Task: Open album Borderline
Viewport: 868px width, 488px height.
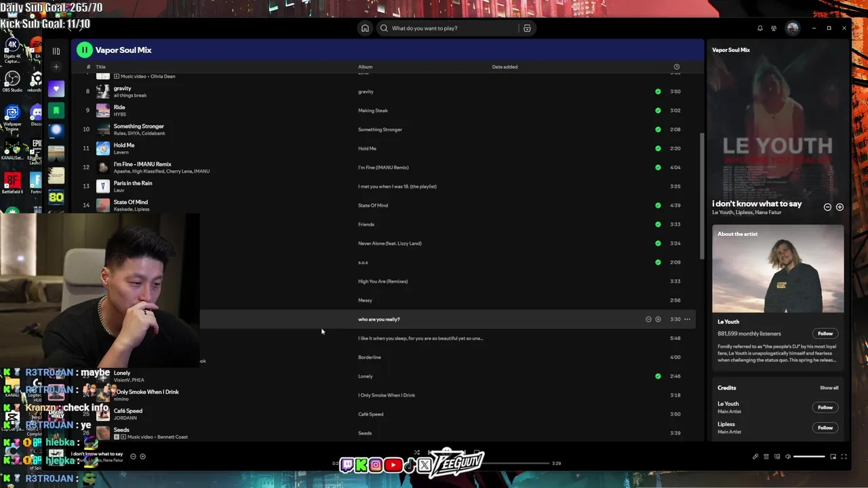Action: click(x=370, y=357)
